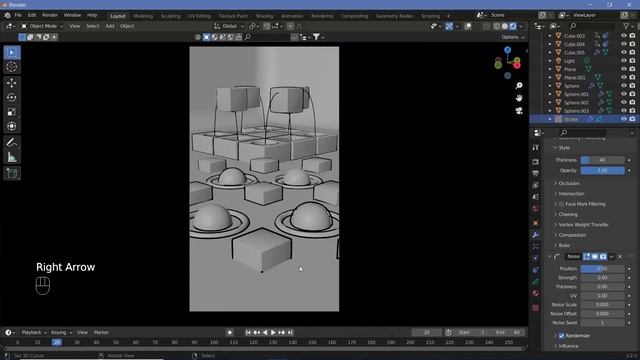Switch to the Modeling workspace tab
Screen dimensions: 640x360
tap(143, 16)
